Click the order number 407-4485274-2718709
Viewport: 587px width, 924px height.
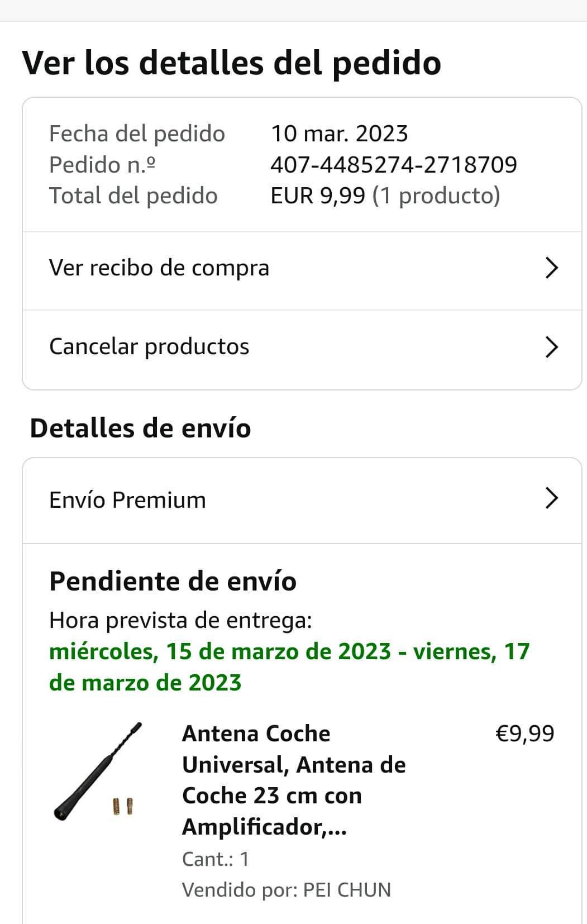(x=394, y=165)
